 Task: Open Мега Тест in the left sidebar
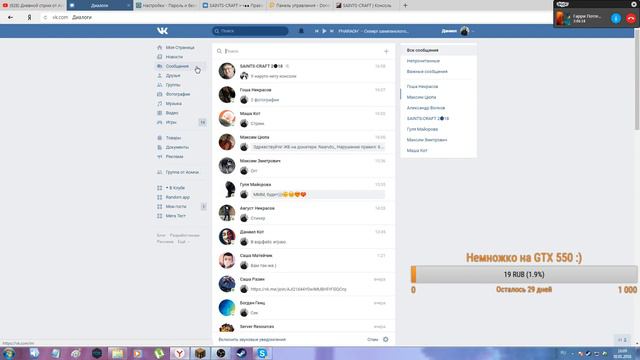pos(176,216)
